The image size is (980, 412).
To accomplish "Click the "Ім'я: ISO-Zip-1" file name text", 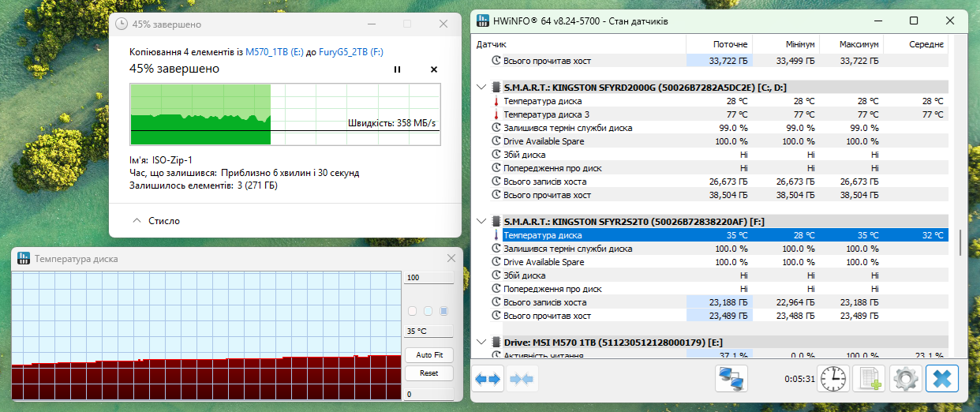I will [x=163, y=160].
